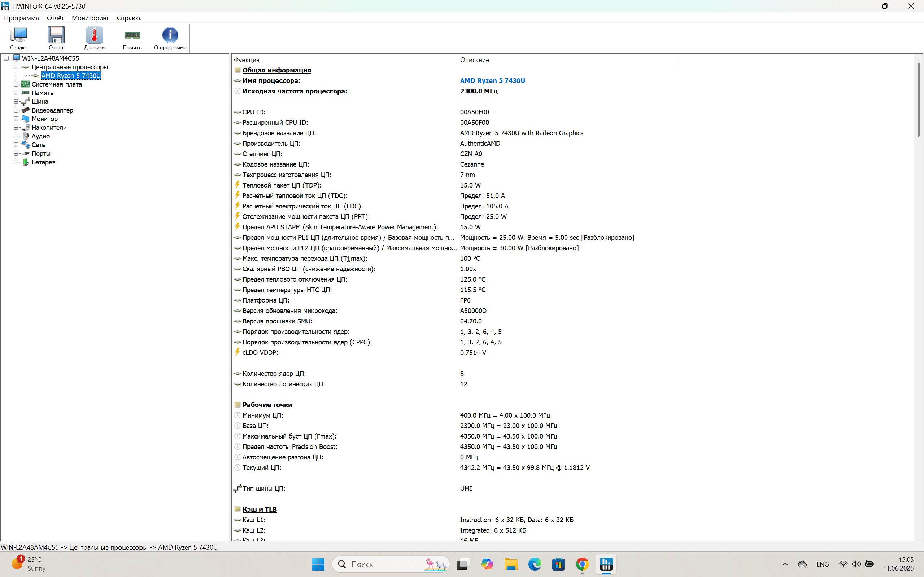The image size is (924, 577).
Task: Expand the Видеоадаптер tree node
Action: coord(16,110)
